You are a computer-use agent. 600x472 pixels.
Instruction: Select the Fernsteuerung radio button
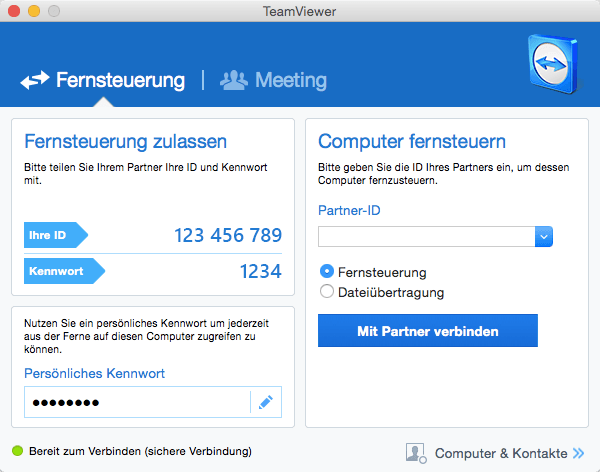click(326, 271)
